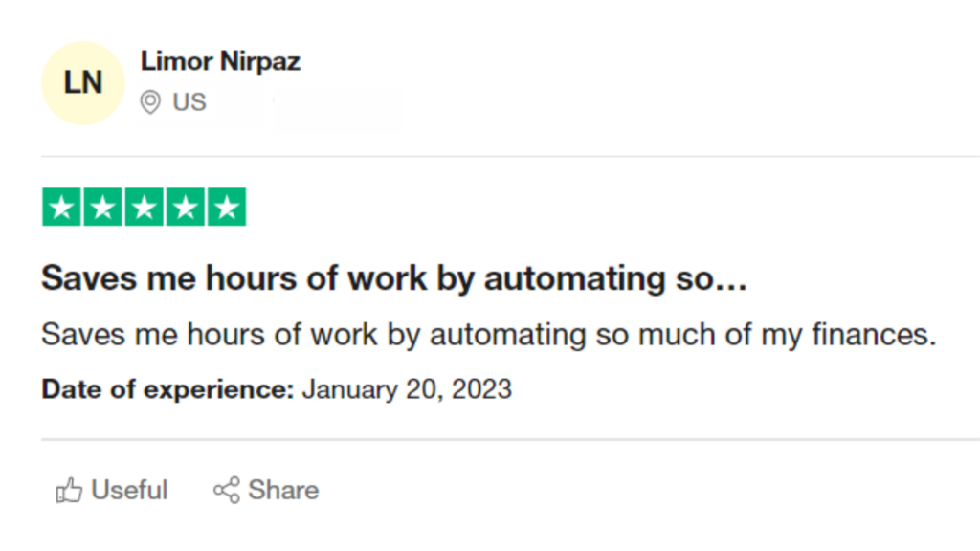
Task: Click the word "finances." ending the review
Action: coord(874,334)
